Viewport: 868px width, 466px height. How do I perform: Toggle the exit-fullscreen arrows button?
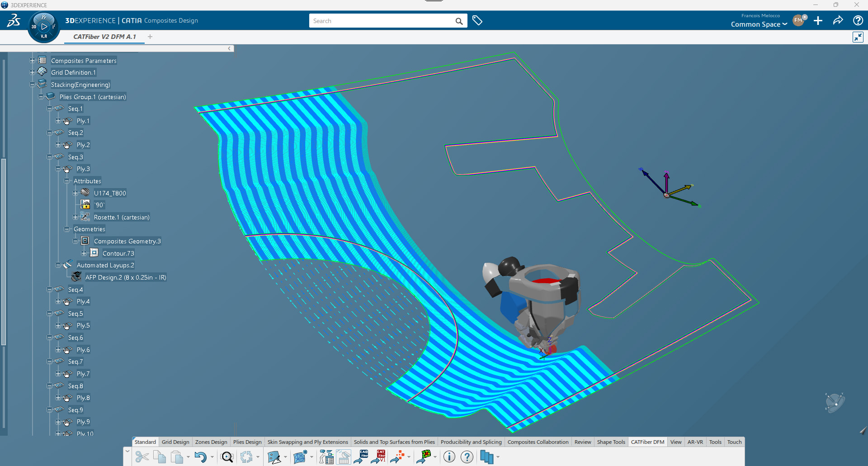tap(858, 37)
